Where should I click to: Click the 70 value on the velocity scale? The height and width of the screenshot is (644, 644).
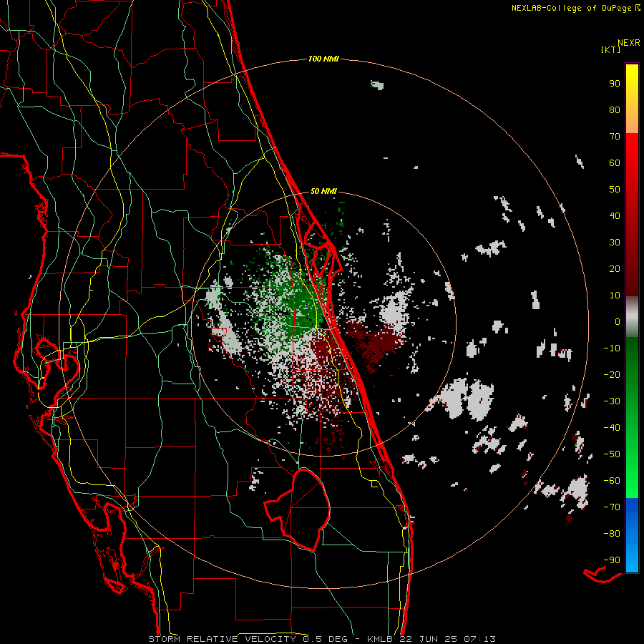pos(615,137)
